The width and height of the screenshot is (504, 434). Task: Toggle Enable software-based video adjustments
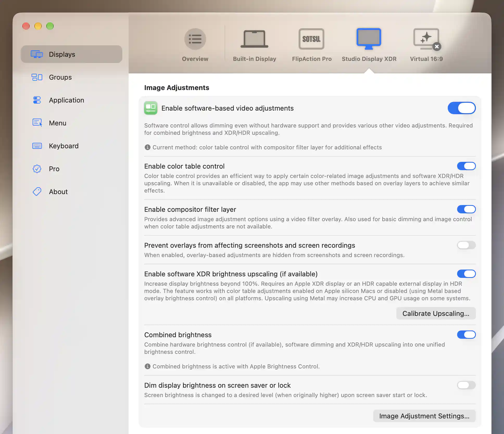[462, 108]
